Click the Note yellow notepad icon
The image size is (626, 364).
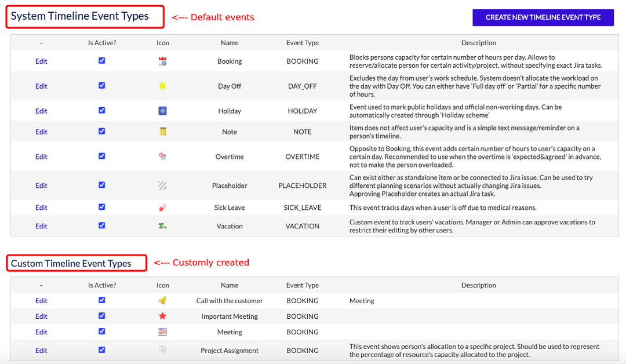[x=162, y=132]
